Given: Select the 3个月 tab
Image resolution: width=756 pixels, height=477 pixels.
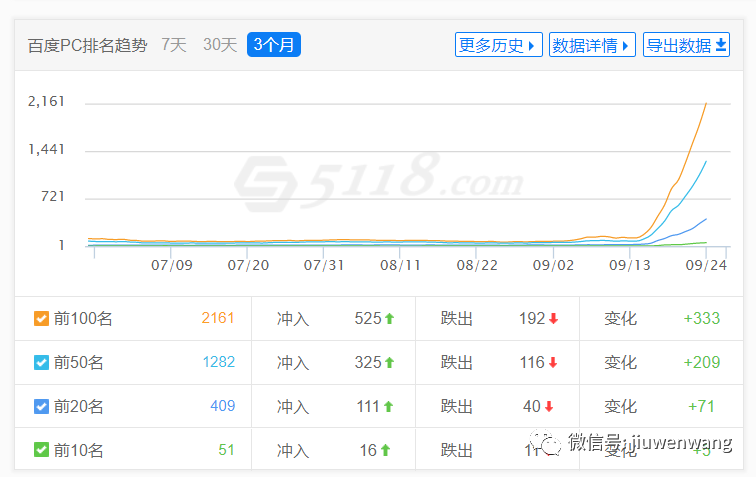Looking at the screenshot, I should [x=274, y=45].
